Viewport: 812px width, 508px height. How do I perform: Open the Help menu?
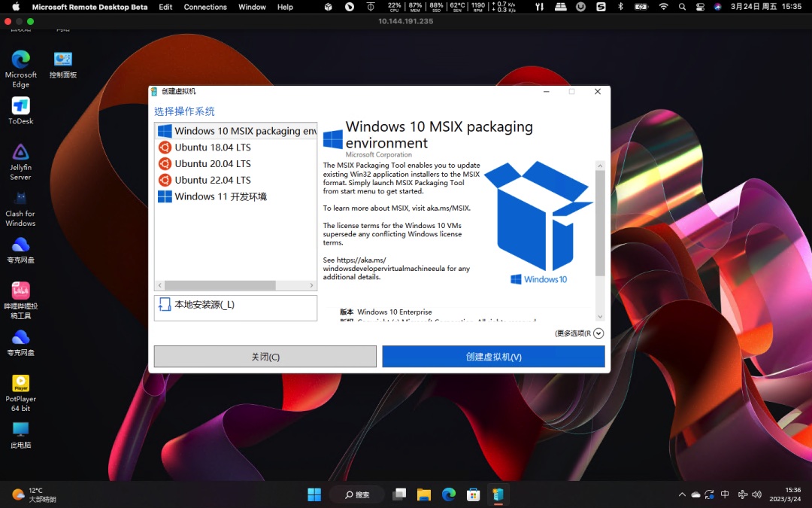pos(285,7)
